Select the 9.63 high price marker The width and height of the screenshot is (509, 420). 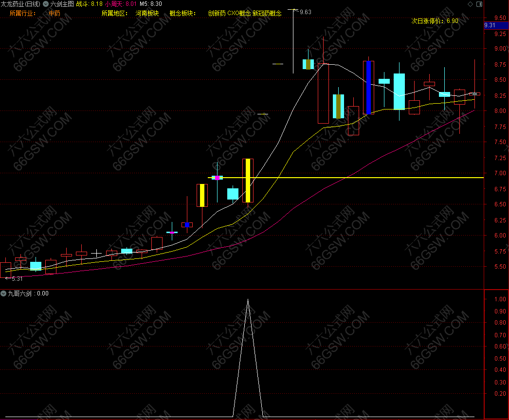(x=305, y=12)
